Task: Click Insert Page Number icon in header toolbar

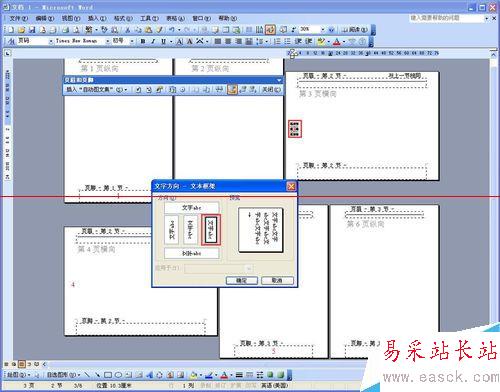Action: tap(138, 89)
